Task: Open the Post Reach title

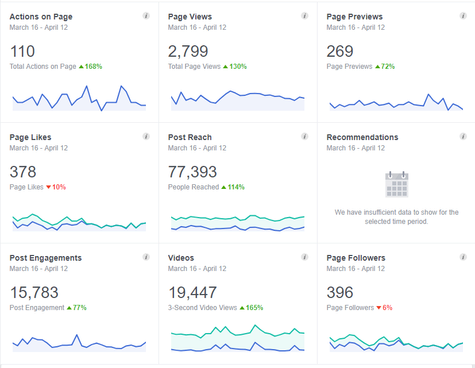Action: pos(190,137)
